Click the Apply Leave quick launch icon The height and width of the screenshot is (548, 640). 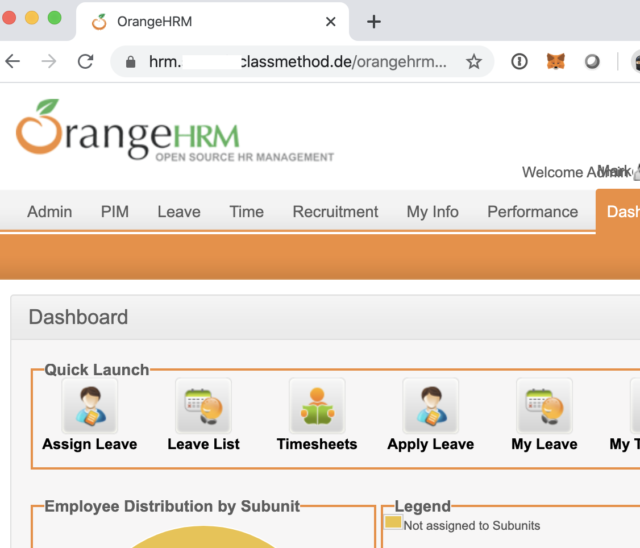coord(431,406)
